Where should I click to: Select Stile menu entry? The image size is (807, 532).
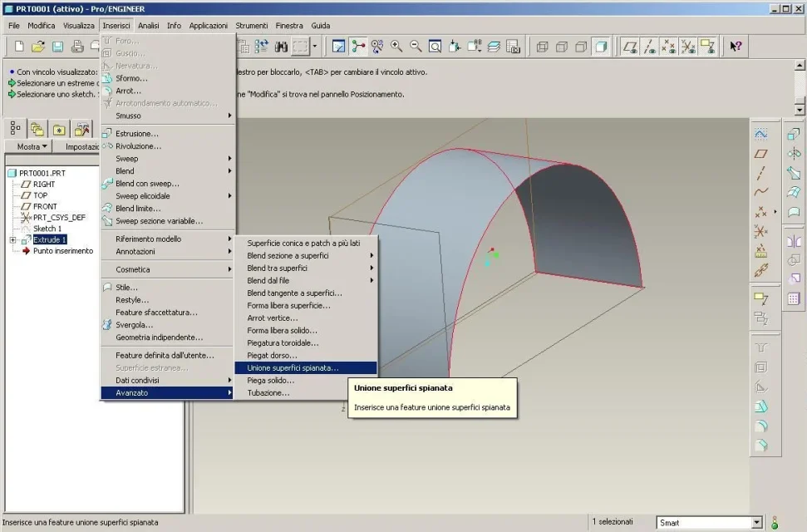[168, 288]
